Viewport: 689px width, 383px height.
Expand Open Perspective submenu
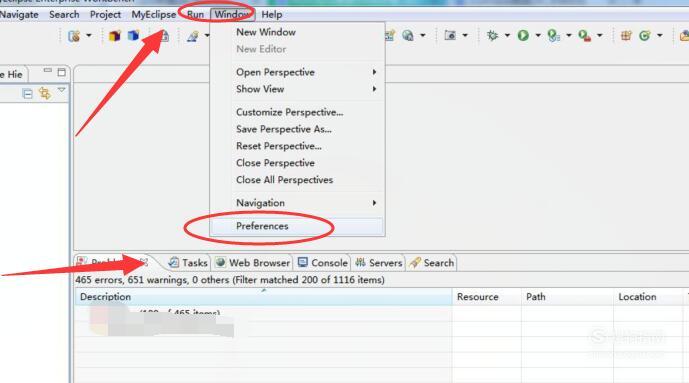click(x=297, y=72)
